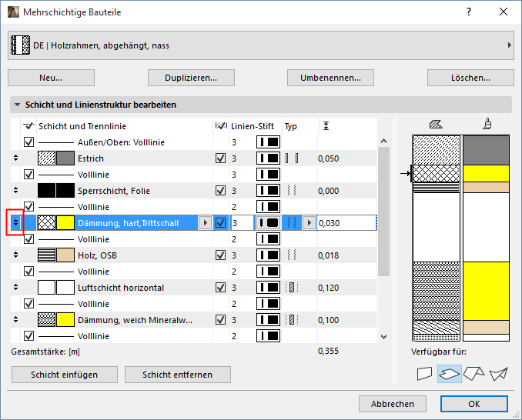The width and height of the screenshot is (522, 420).
Task: Select the Luftschicht horizontal row name
Action: point(121,288)
